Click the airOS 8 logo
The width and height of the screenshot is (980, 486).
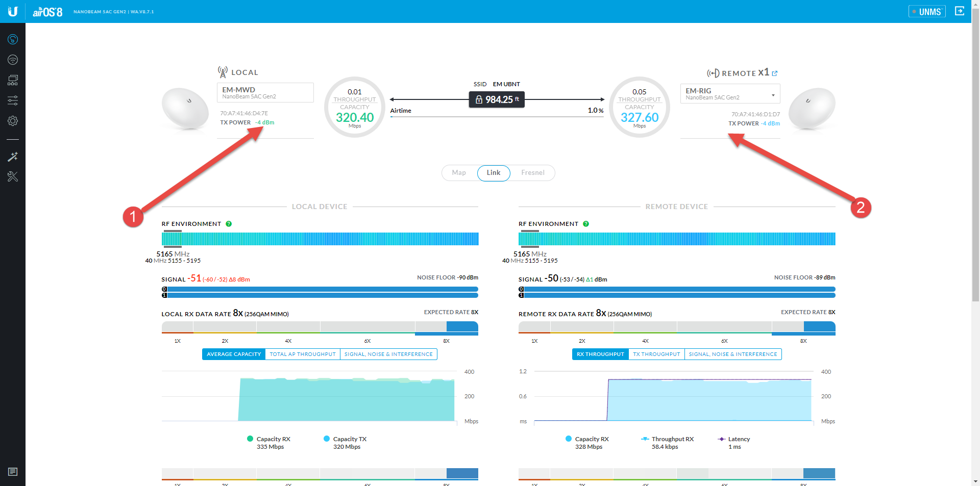coord(47,12)
